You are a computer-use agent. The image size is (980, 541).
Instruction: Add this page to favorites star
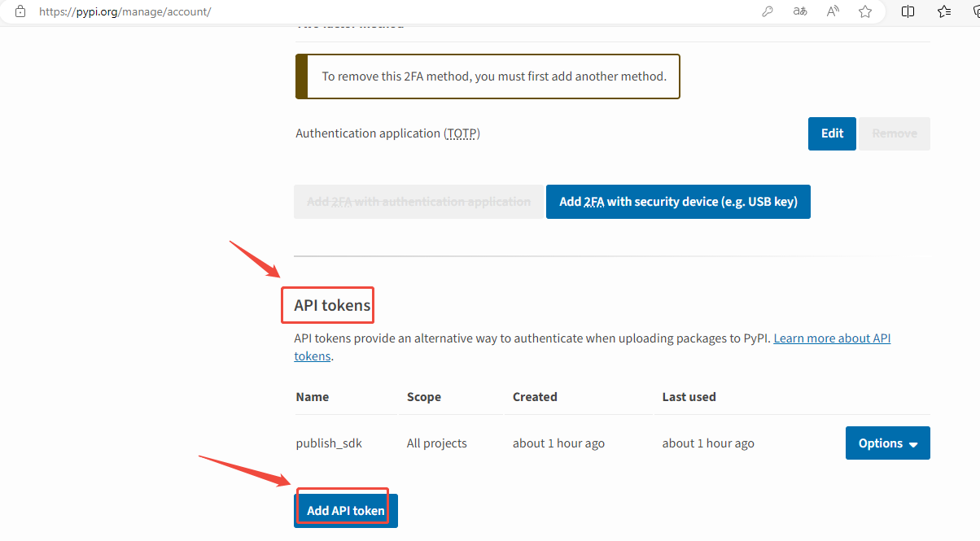tap(865, 11)
